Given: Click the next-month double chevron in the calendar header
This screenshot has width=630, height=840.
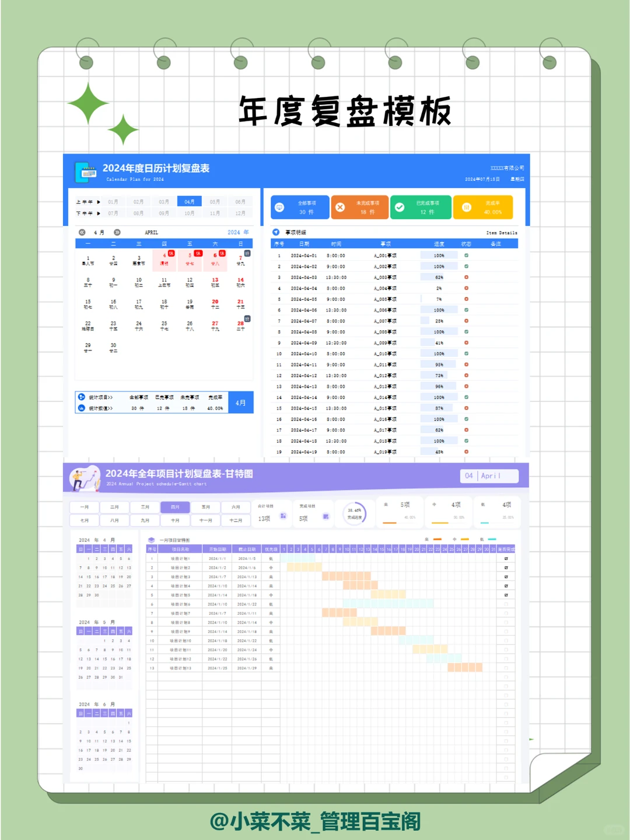Looking at the screenshot, I should [x=117, y=232].
